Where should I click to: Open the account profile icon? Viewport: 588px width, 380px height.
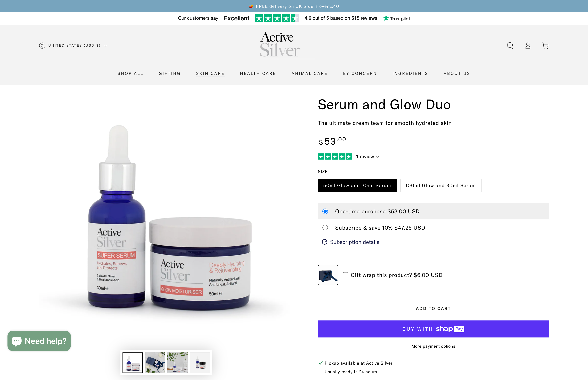click(x=528, y=46)
